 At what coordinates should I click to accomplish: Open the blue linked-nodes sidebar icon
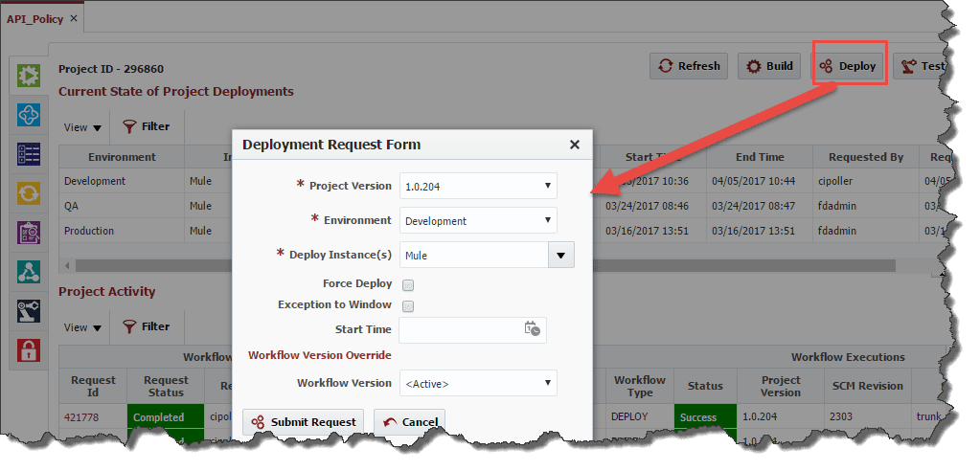point(29,115)
